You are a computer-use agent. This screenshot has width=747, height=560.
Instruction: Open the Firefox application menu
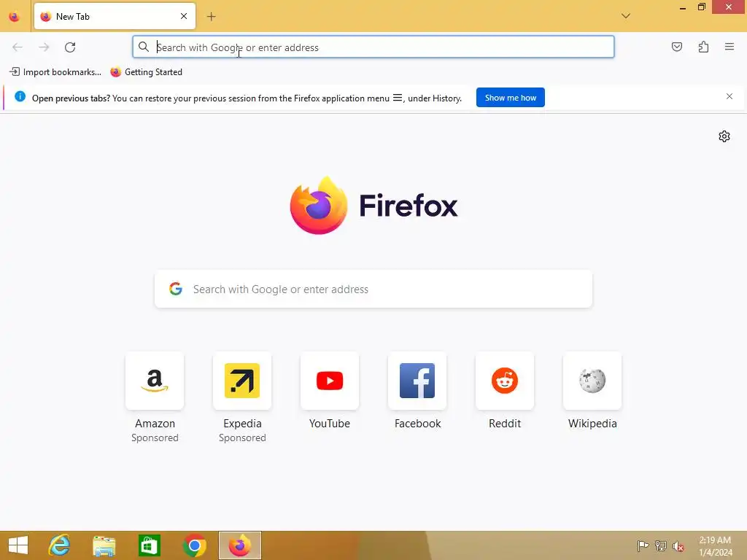tap(729, 47)
